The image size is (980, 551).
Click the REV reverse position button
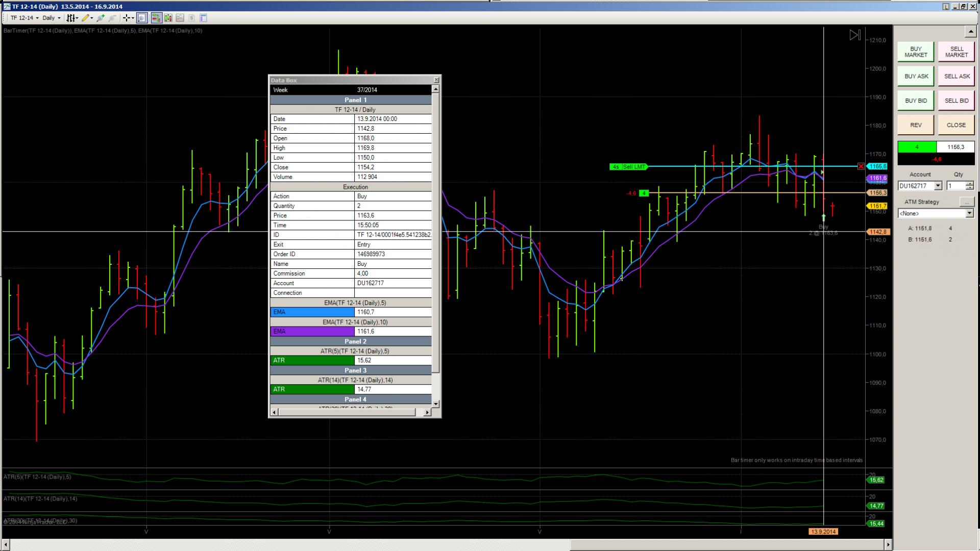pos(916,125)
